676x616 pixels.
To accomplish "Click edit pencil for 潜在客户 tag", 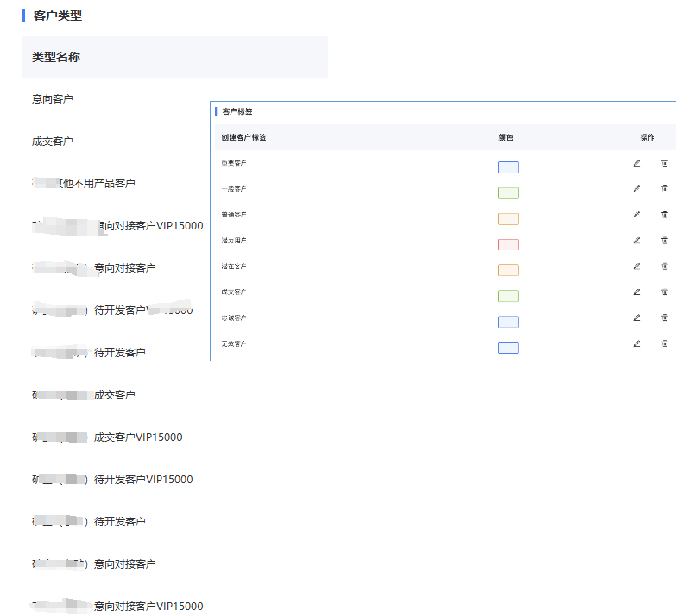I will click(636, 267).
